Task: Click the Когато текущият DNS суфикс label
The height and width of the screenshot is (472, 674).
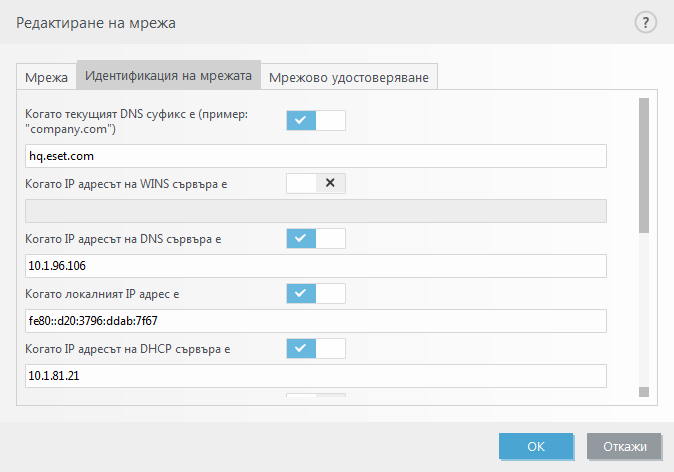Action: click(x=137, y=122)
